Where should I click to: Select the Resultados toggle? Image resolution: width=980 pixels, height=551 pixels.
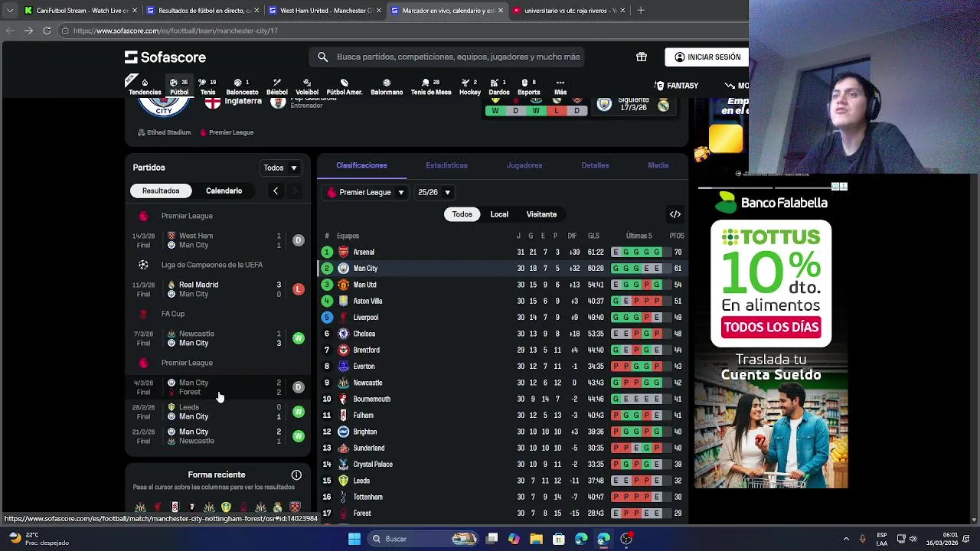point(161,191)
